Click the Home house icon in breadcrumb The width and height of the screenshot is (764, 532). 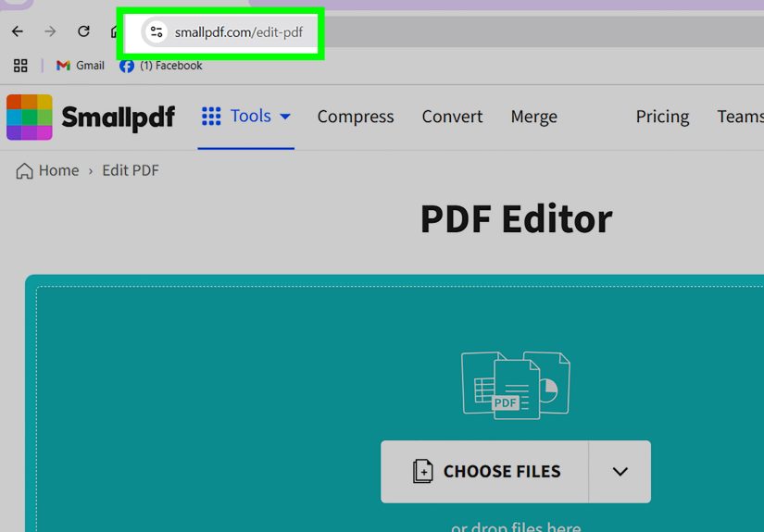pyautogui.click(x=24, y=171)
